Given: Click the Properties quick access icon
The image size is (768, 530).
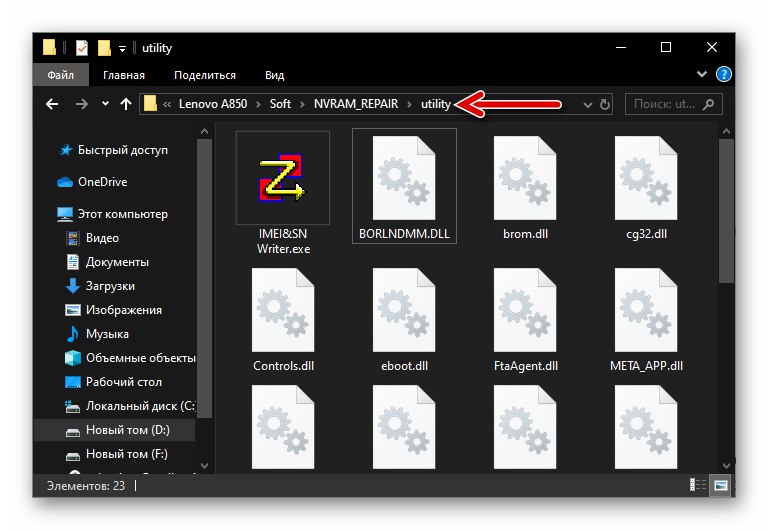Looking at the screenshot, I should click(82, 48).
